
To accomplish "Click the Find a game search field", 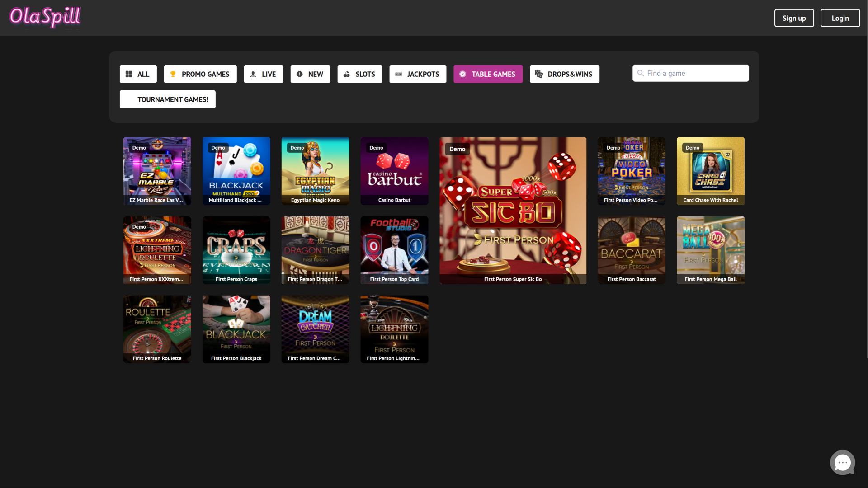I will 690,73.
